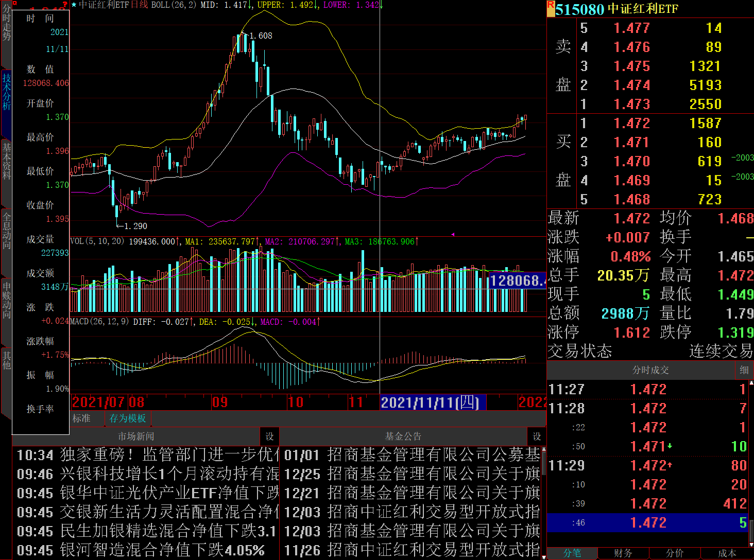The image size is (754, 560).
Task: Click the MACD(26,12,9) indicator label
Action: (x=99, y=322)
